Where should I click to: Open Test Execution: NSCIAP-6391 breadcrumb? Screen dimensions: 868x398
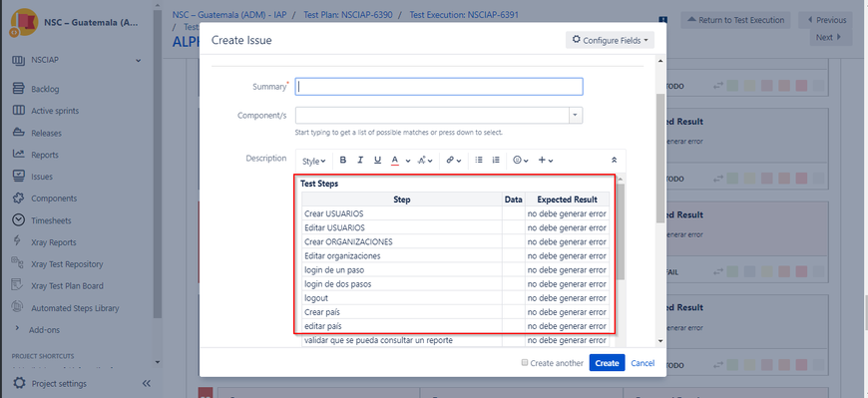tap(464, 15)
